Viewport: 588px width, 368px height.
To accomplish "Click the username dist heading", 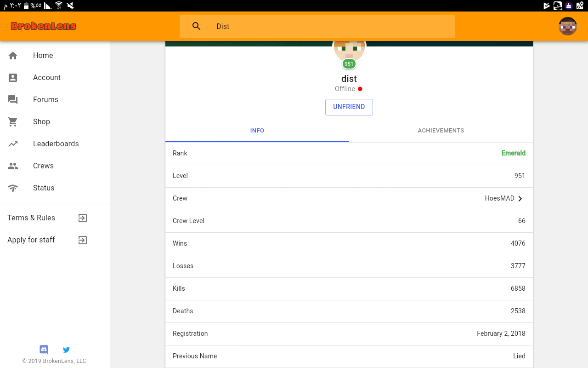I will [349, 79].
